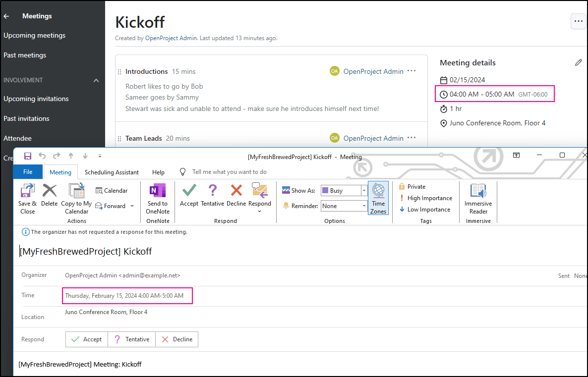This screenshot has height=377, width=588.
Task: Open Calendar from the Actions group
Action: coord(112,191)
